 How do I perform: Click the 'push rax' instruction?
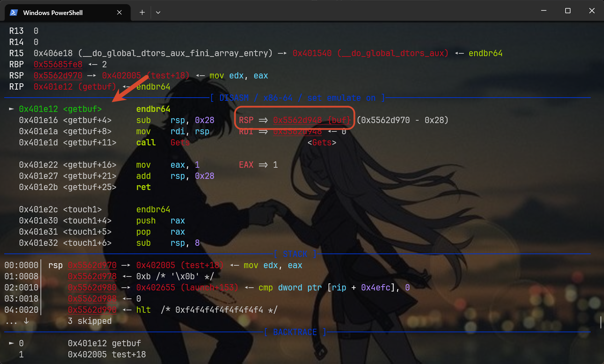coord(161,221)
